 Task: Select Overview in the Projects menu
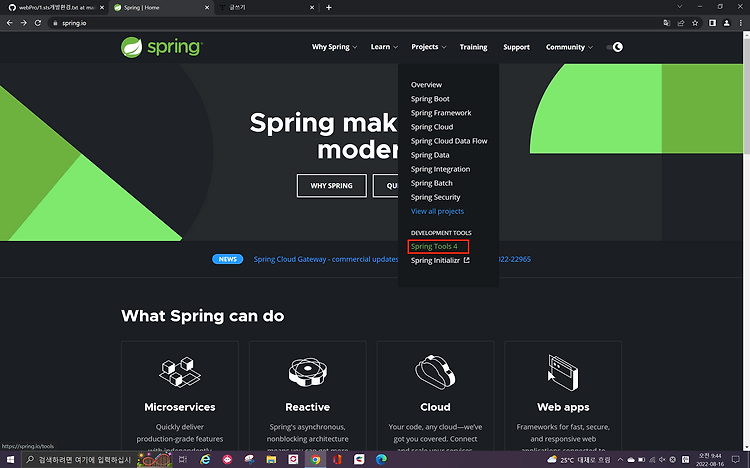[x=426, y=85]
